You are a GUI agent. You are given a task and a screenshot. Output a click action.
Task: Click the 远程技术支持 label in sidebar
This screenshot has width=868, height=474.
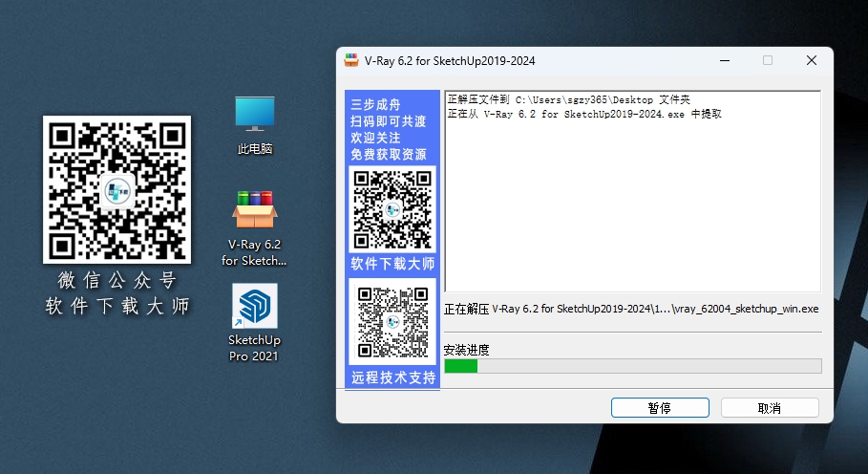coord(393,377)
